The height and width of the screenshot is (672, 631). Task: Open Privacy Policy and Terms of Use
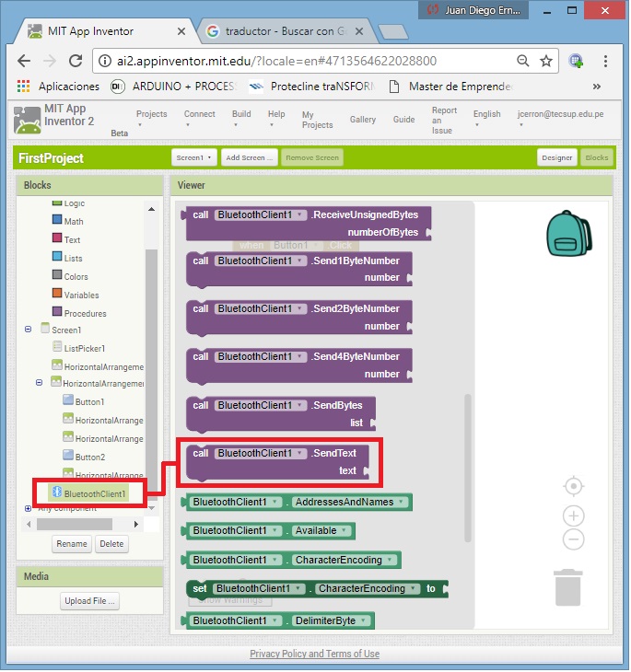314,654
